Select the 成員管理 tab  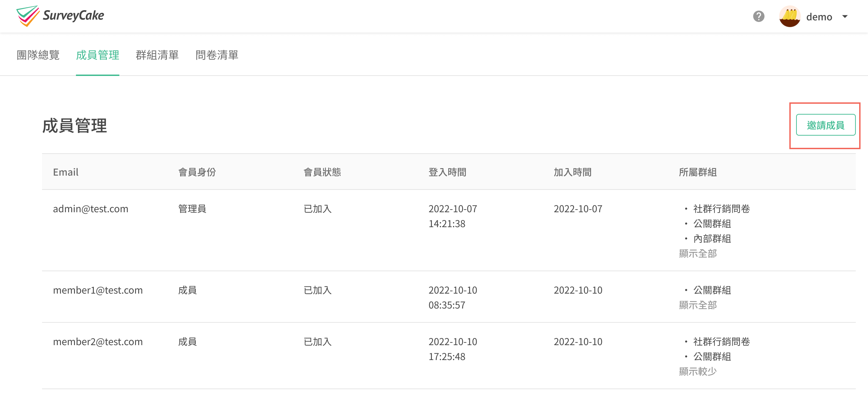coord(98,55)
